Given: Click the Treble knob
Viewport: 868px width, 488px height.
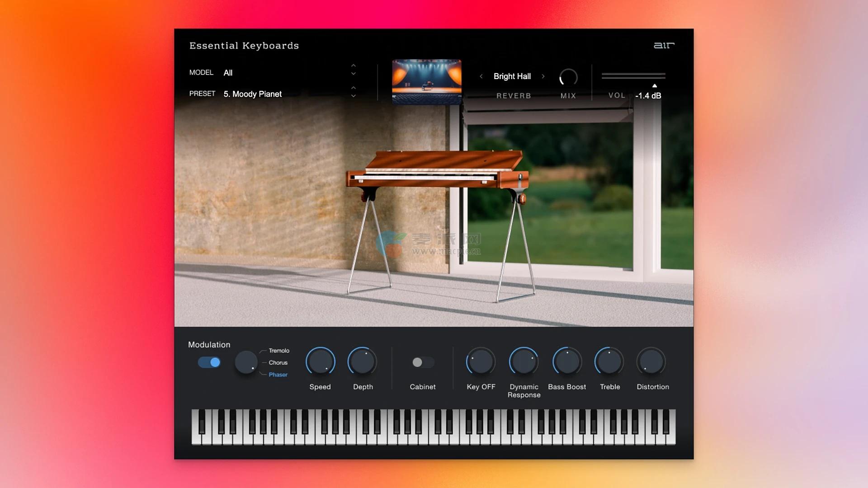Looking at the screenshot, I should coord(609,362).
